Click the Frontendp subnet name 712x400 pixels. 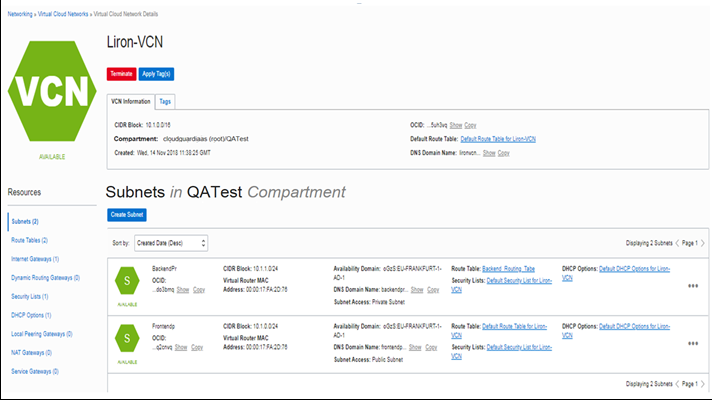coord(163,326)
